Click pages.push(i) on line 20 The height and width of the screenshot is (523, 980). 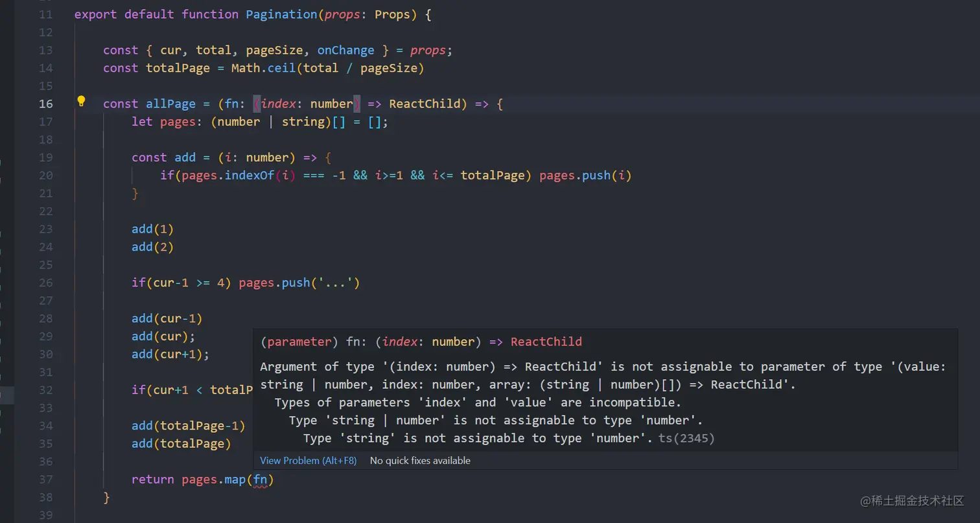(x=585, y=176)
